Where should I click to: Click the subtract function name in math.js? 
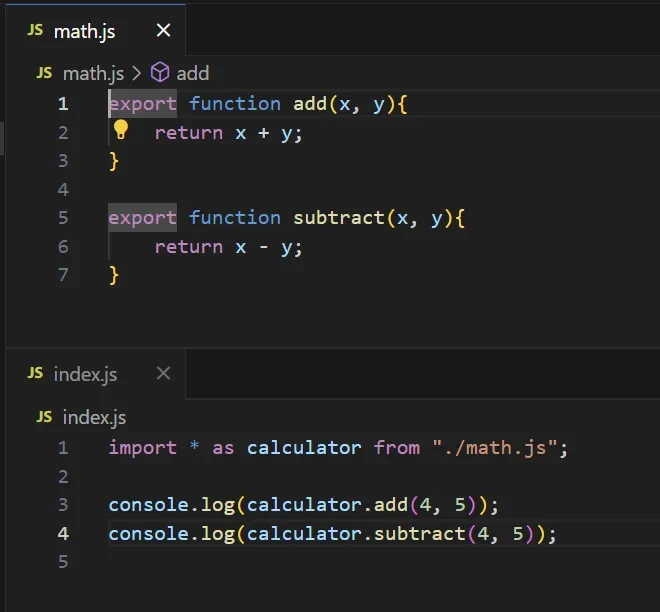pos(339,218)
